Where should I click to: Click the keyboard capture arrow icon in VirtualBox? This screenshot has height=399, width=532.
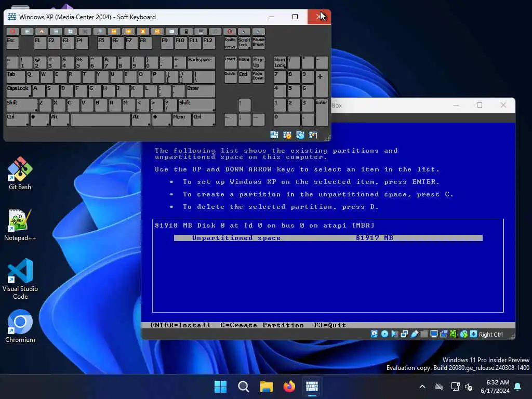tap(474, 334)
